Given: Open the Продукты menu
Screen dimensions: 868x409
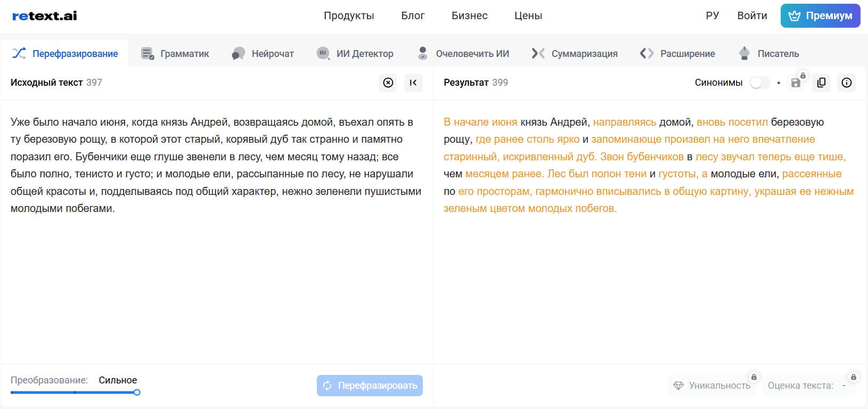Looking at the screenshot, I should 349,16.
